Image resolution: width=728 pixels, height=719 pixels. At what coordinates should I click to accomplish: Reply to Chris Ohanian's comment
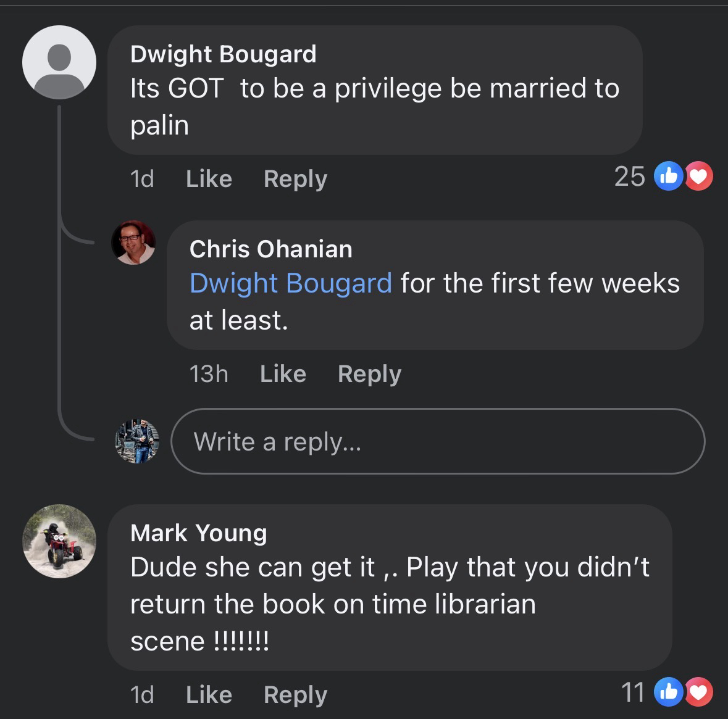point(369,374)
